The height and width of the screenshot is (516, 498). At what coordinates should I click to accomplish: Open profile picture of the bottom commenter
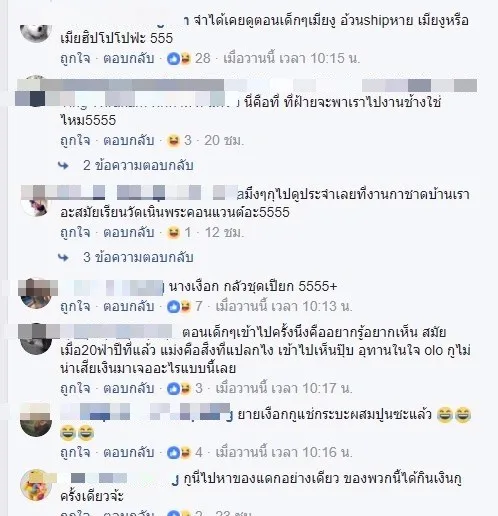(36, 485)
